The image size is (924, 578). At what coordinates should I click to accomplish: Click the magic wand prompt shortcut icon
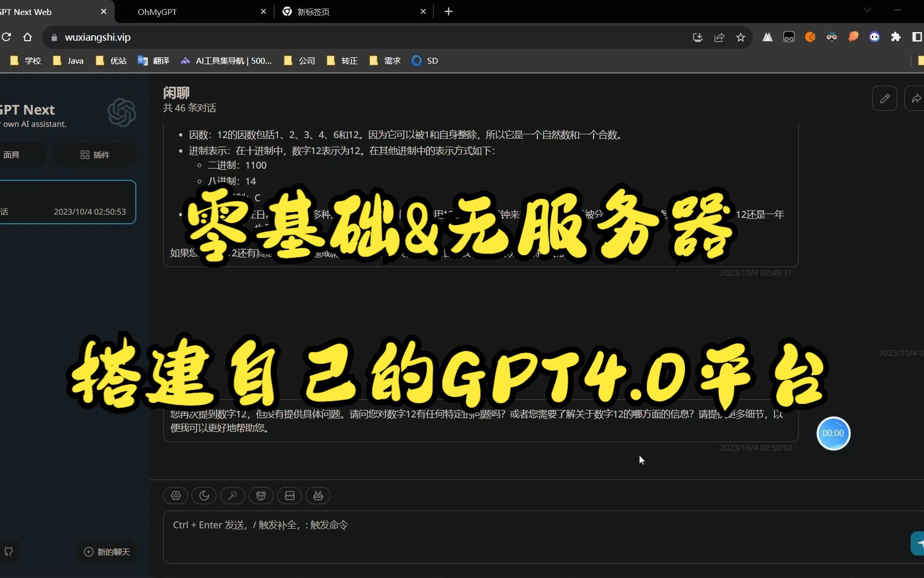(233, 496)
